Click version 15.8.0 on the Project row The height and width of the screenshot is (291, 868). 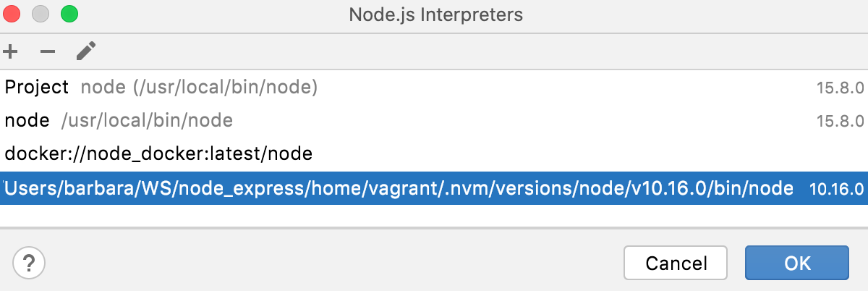pos(840,89)
